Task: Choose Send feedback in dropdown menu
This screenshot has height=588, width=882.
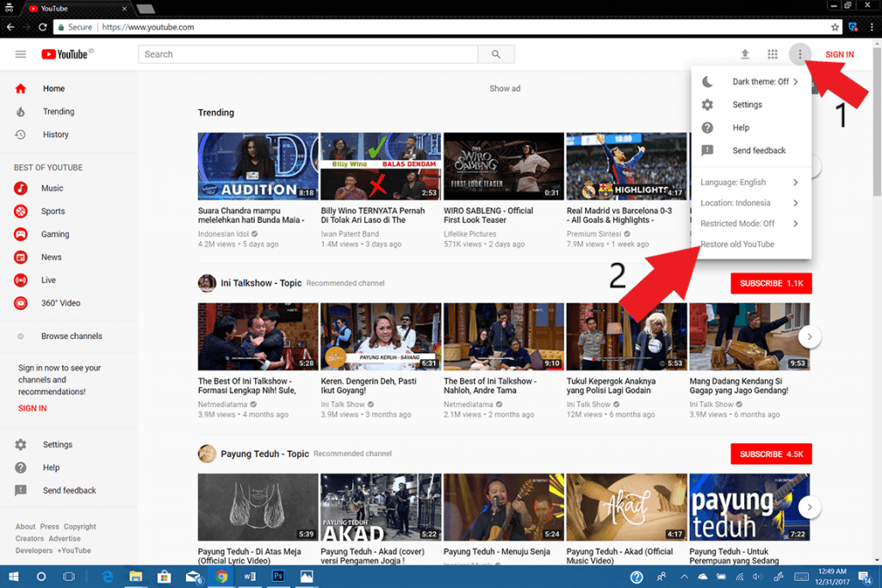Action: point(759,151)
